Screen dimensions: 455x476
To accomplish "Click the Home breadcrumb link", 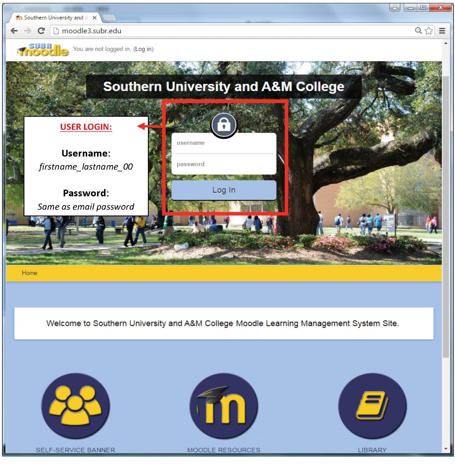I will click(x=30, y=273).
